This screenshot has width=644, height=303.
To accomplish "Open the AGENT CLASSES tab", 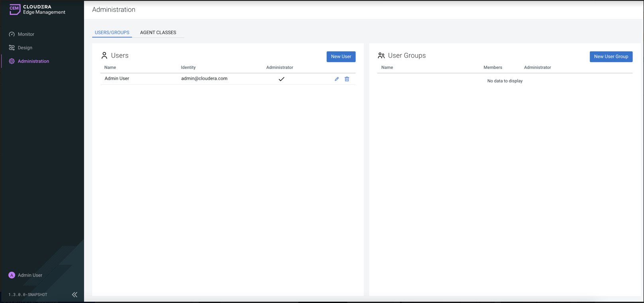I will tap(158, 33).
